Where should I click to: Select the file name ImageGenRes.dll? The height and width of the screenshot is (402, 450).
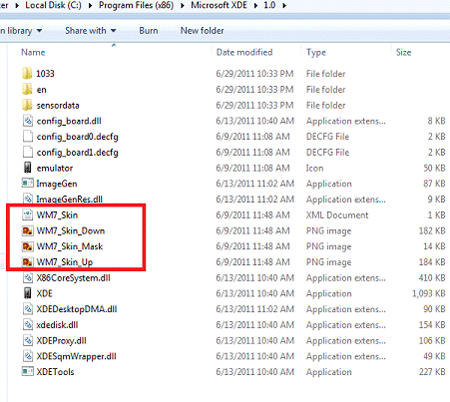tap(69, 199)
